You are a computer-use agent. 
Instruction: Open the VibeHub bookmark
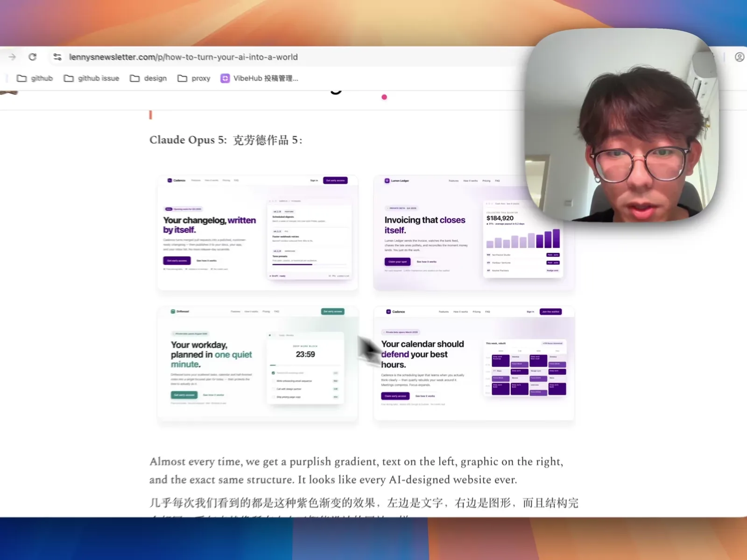click(259, 78)
